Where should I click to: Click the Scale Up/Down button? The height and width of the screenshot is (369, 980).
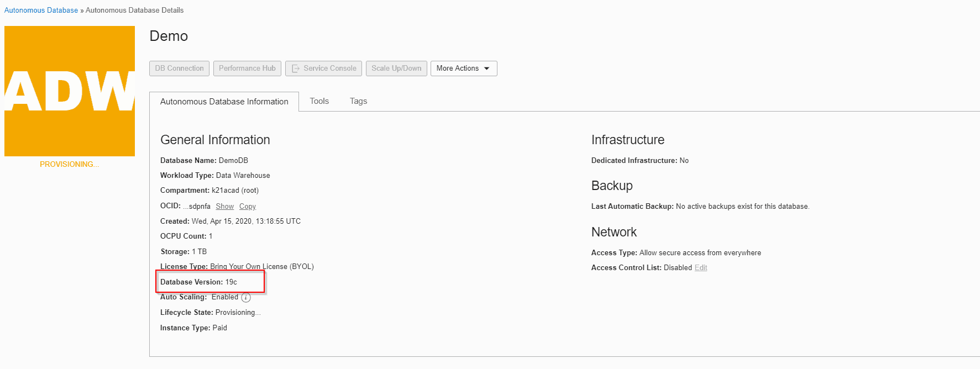click(x=396, y=68)
